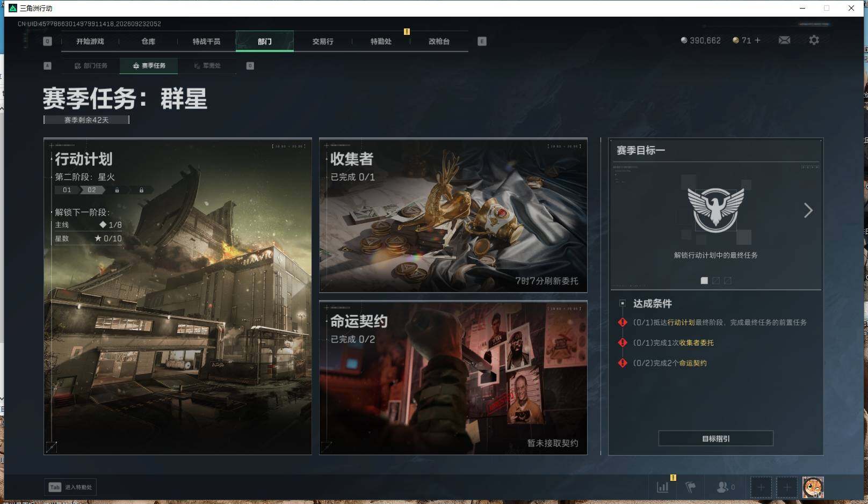Show next season goal with right chevron

808,210
